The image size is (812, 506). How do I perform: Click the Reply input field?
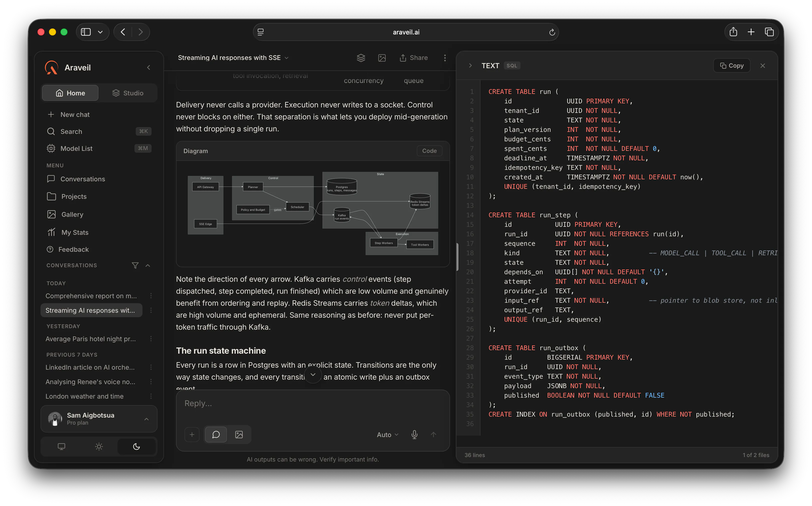(312, 404)
